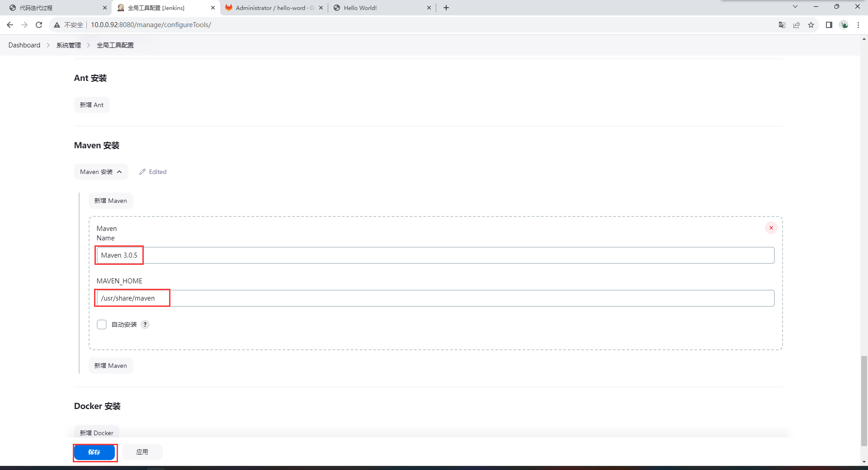Image resolution: width=868 pixels, height=470 pixels.
Task: Click scrollbar up arrow
Action: [x=864, y=39]
